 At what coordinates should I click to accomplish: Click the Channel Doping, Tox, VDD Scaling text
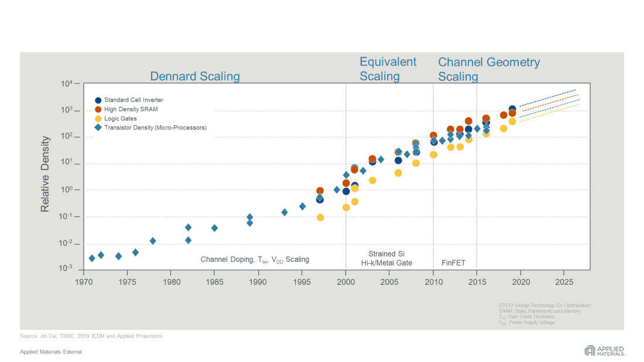tap(255, 260)
